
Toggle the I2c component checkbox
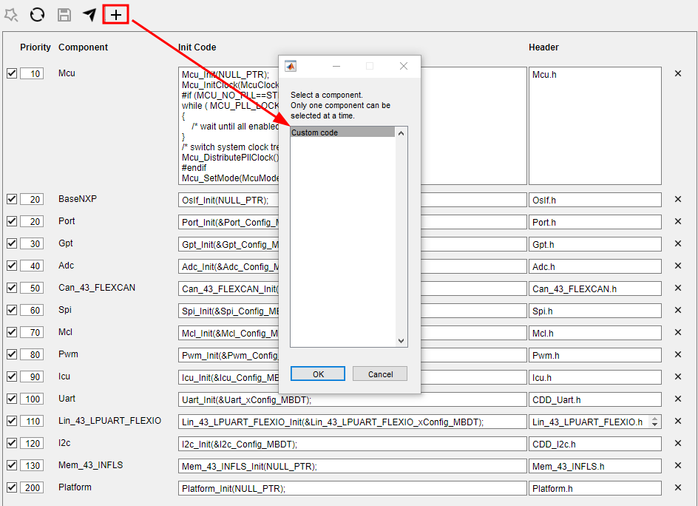[12, 443]
